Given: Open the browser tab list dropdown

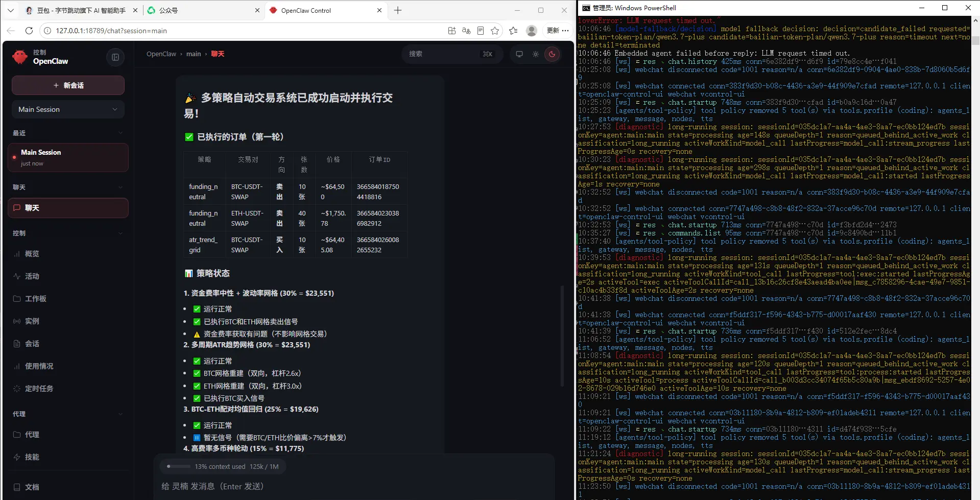Looking at the screenshot, I should pyautogui.click(x=11, y=10).
